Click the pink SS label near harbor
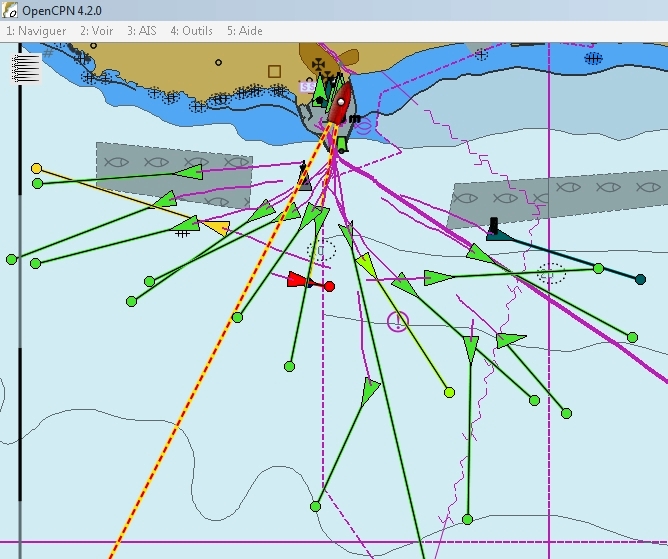 307,87
